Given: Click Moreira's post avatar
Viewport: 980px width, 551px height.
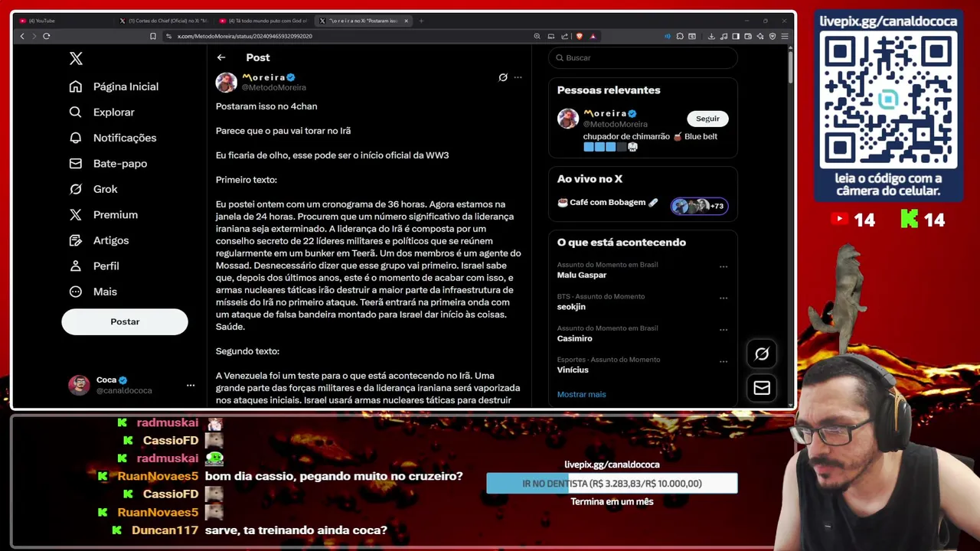Looking at the screenshot, I should tap(226, 83).
